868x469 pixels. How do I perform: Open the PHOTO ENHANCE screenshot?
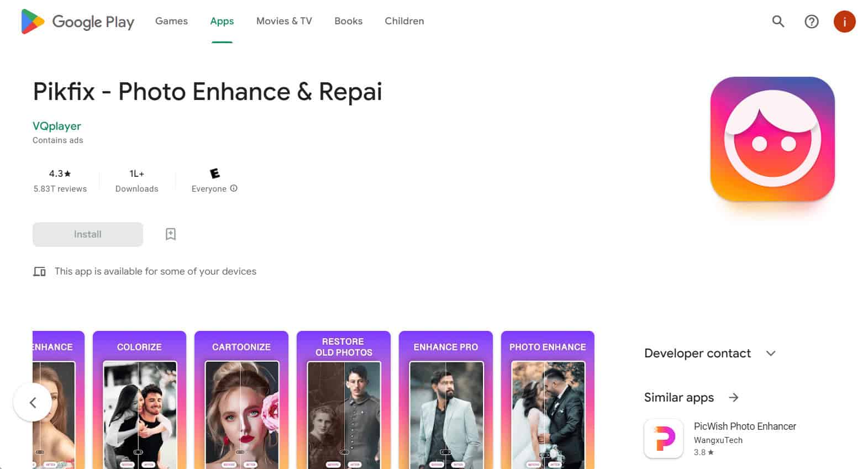click(548, 400)
